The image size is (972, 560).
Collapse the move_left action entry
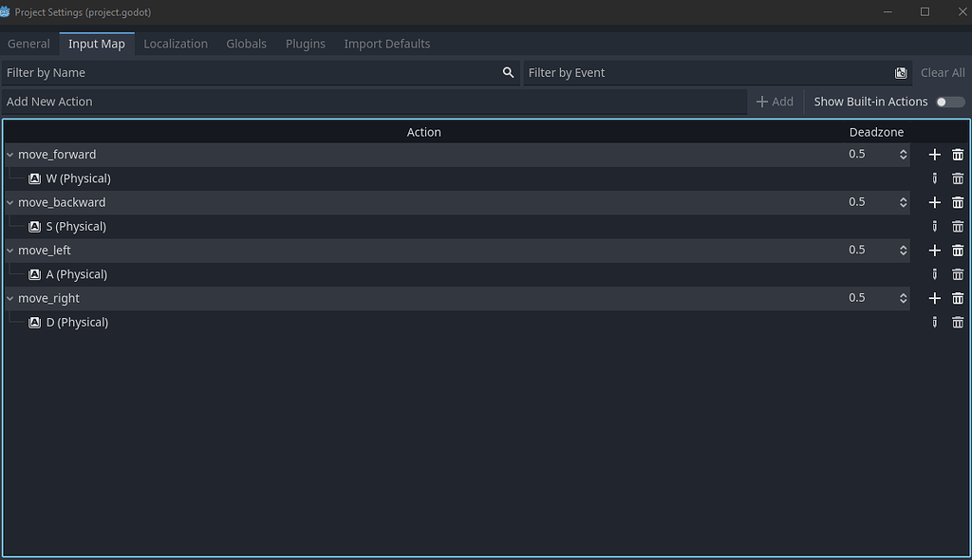coord(9,250)
